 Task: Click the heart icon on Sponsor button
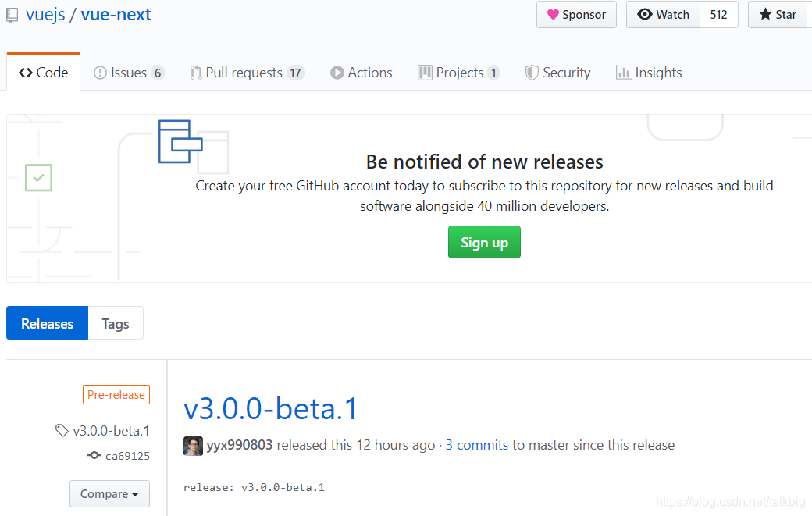point(551,14)
